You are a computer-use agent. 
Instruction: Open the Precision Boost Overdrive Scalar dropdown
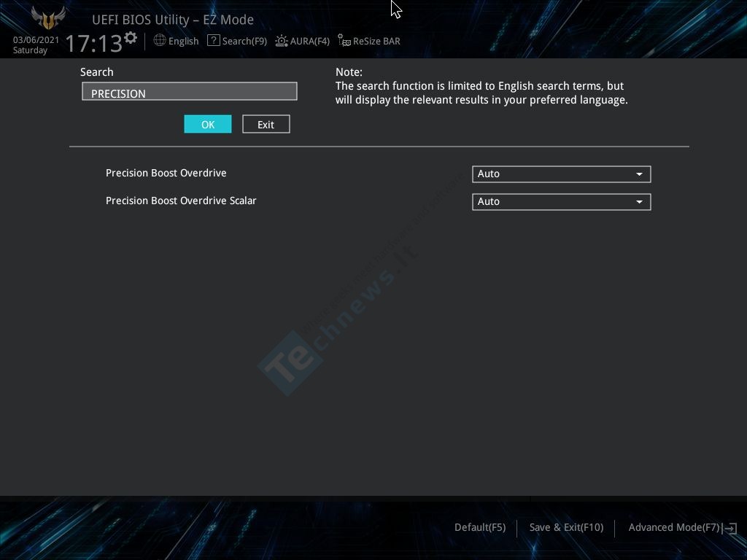[561, 201]
